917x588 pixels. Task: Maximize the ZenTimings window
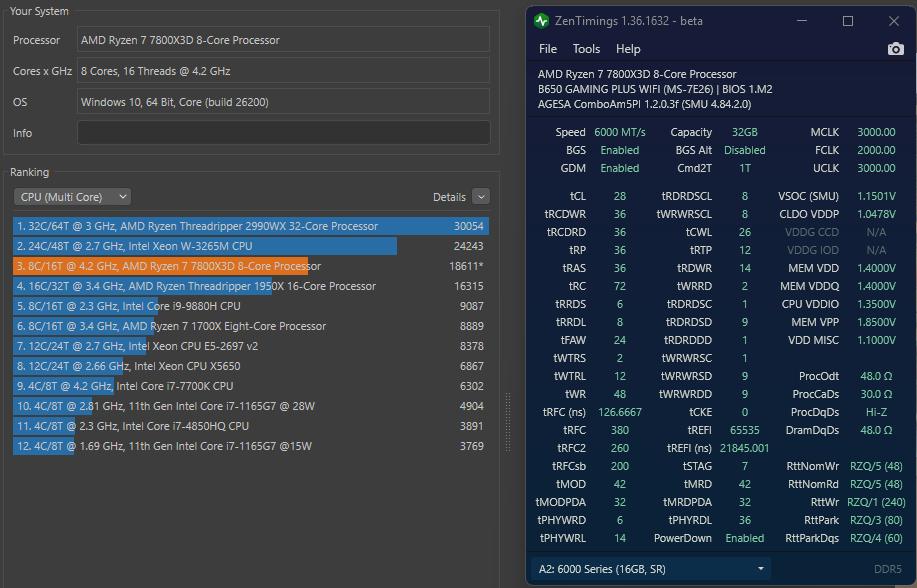coord(848,21)
